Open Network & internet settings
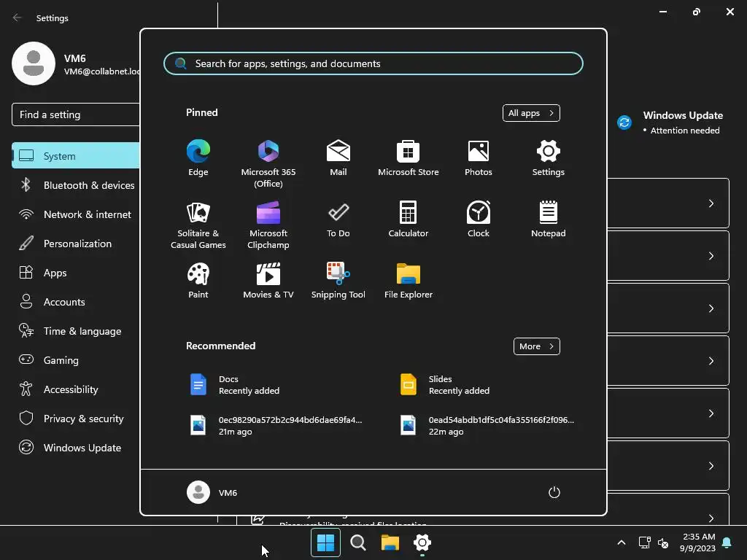Image resolution: width=747 pixels, height=560 pixels. (x=76, y=214)
